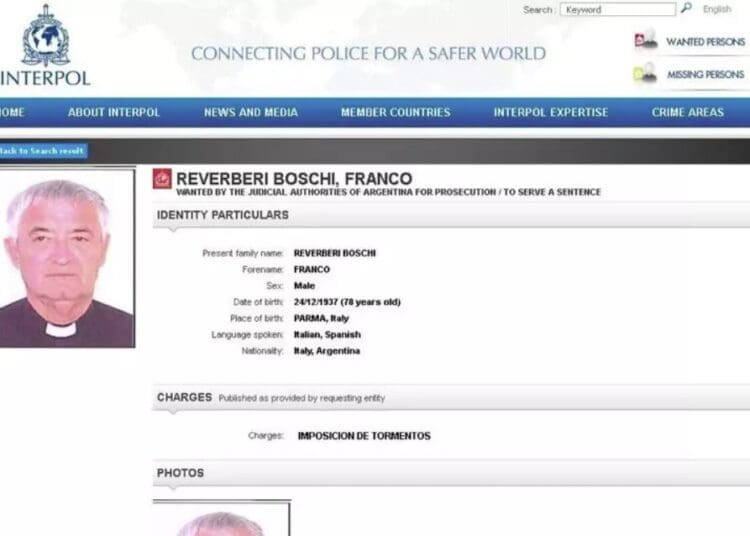Click the wanted by judicial authorities subtitle
Viewport: 750px width, 536px height.
click(388, 192)
